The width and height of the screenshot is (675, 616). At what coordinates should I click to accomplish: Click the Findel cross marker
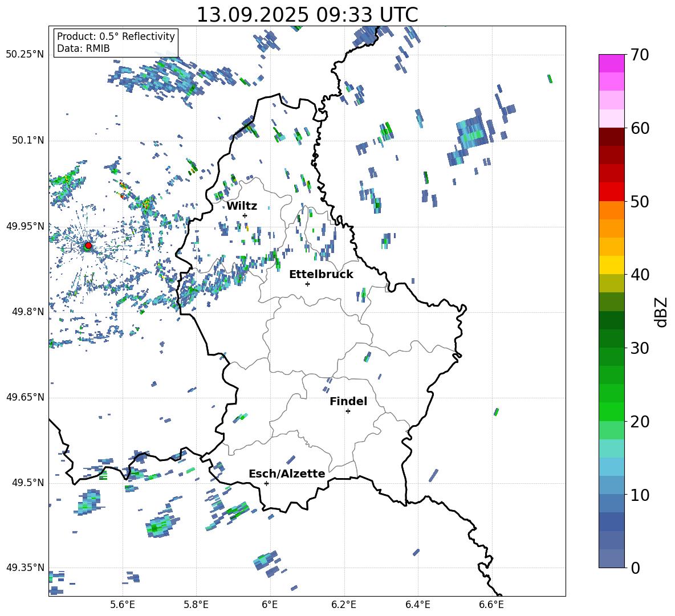click(348, 411)
